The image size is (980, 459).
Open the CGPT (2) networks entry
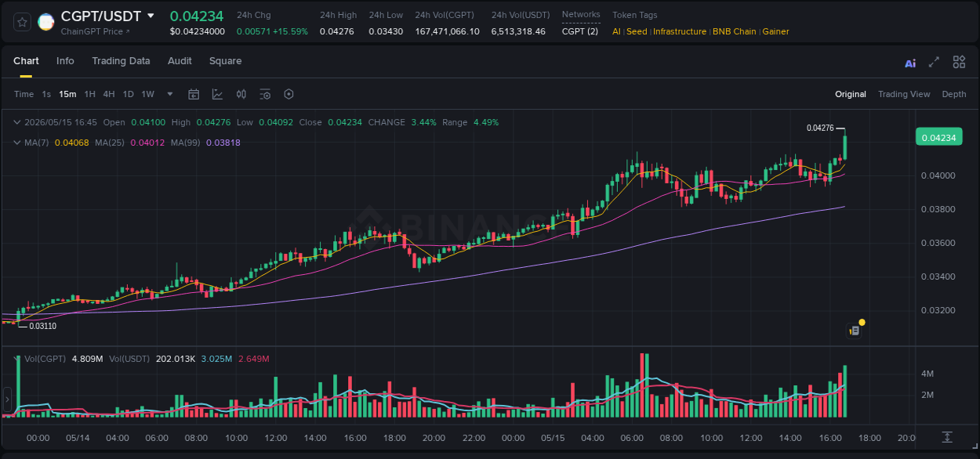580,31
